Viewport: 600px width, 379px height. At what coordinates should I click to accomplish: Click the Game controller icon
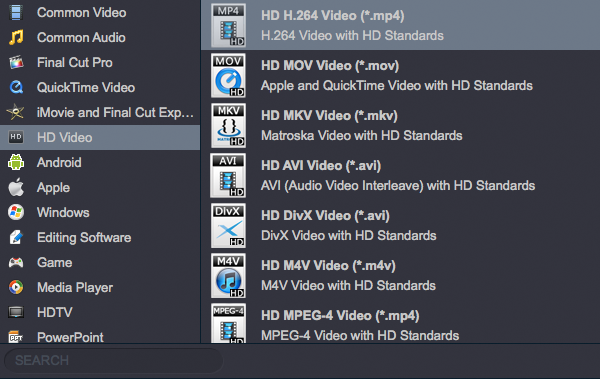[x=16, y=262]
